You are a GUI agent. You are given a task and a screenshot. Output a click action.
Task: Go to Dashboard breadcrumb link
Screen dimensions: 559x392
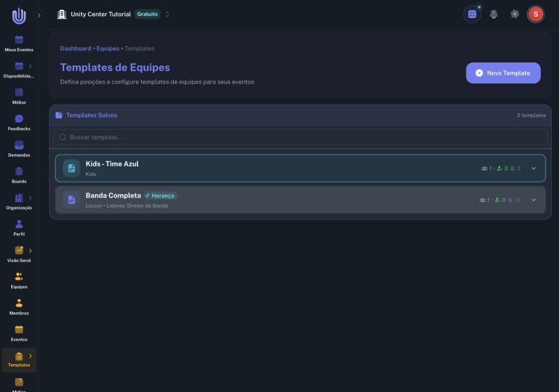pos(75,48)
